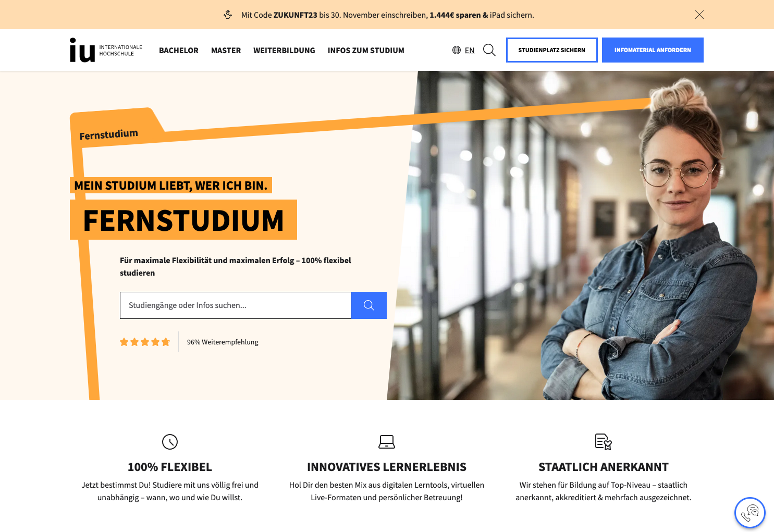The width and height of the screenshot is (774, 532).
Task: Focus the Studiengänge oder Infos suchen field
Action: point(236,305)
